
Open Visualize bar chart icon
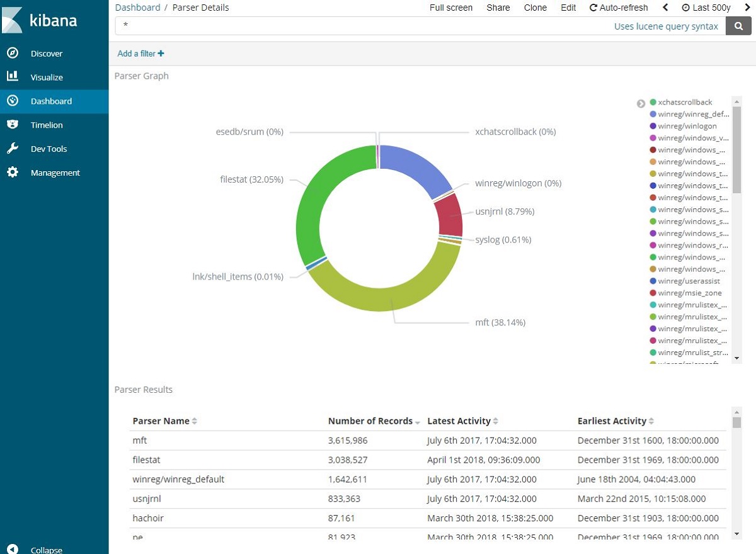13,76
